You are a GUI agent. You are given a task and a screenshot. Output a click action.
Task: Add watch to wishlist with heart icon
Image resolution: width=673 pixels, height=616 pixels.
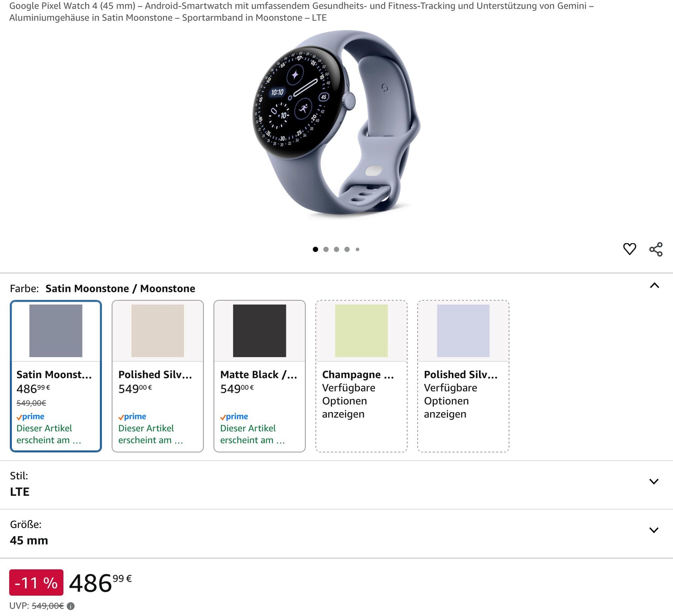click(630, 249)
